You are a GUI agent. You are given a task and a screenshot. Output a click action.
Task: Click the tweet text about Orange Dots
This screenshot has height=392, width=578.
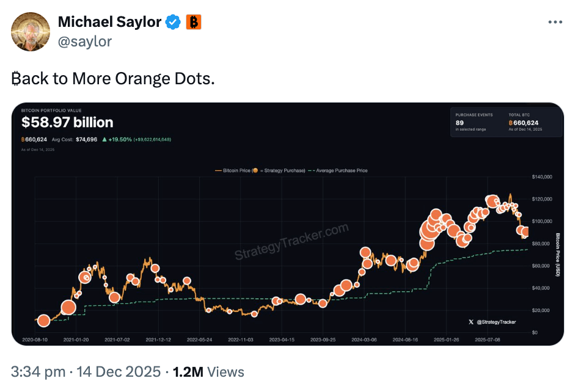(113, 79)
